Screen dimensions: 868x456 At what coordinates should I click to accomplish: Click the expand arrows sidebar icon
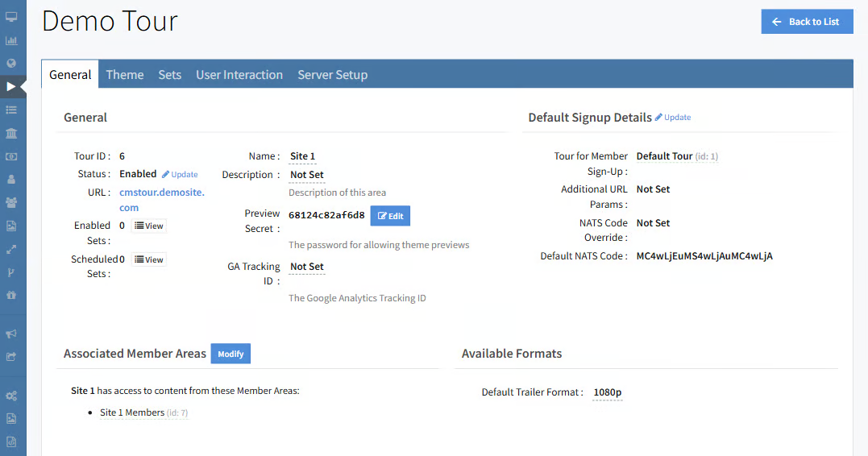coord(11,249)
